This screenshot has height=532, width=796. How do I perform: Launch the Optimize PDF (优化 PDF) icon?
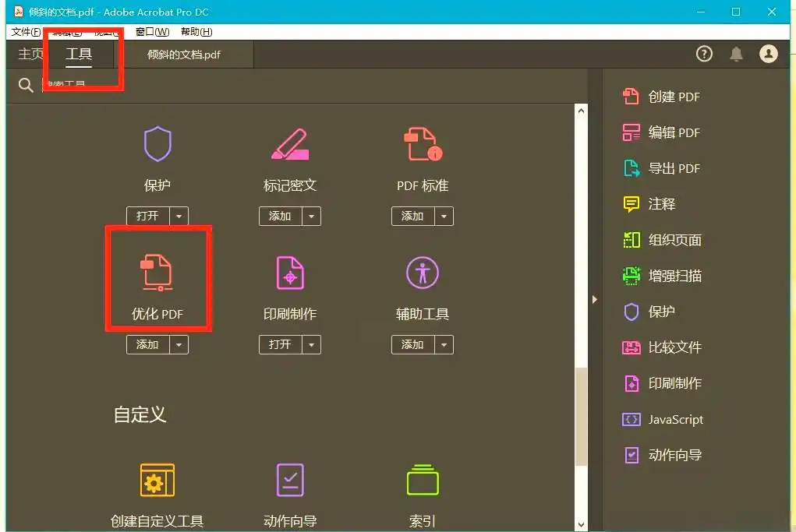click(157, 273)
